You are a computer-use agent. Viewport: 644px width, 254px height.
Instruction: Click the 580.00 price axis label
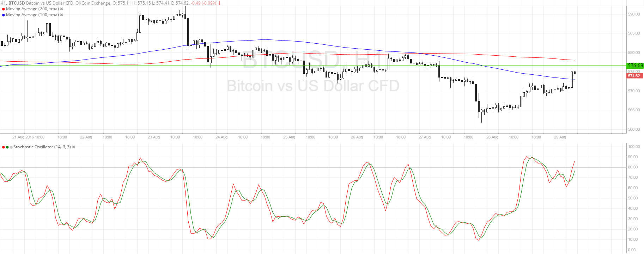pos(634,53)
